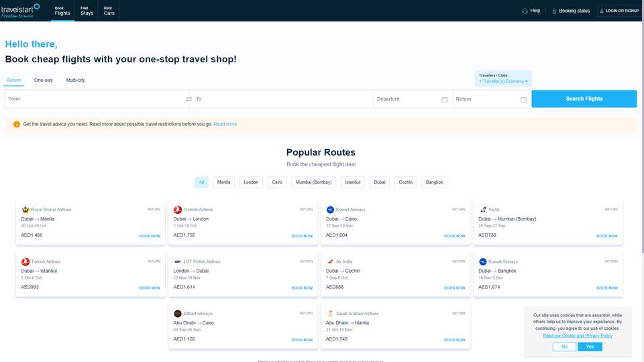Click the Air India logo

click(x=330, y=261)
